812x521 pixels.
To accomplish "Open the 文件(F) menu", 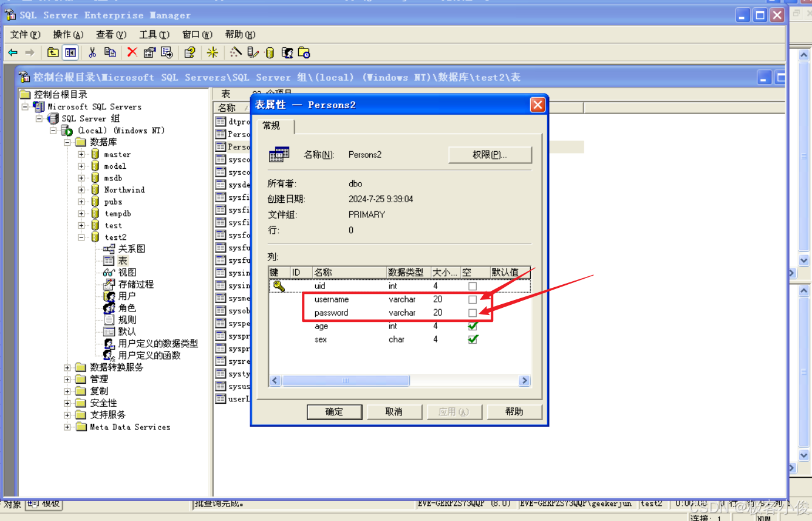I will click(26, 35).
